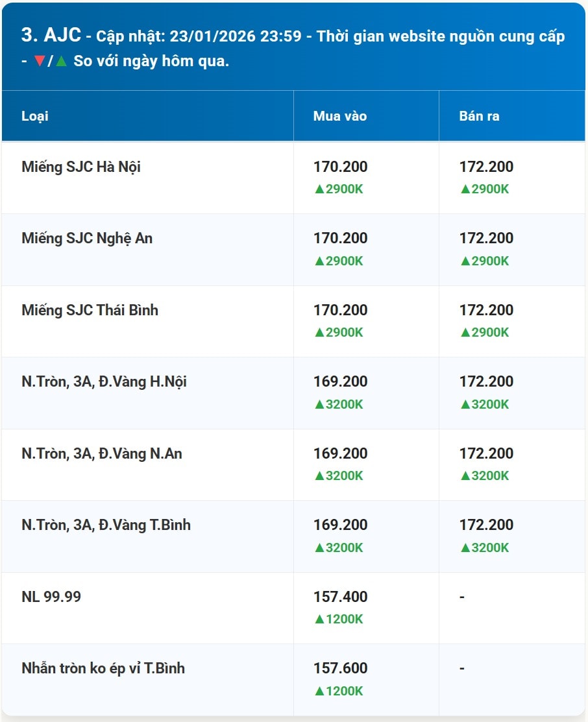The width and height of the screenshot is (588, 722).
Task: Select the Nhẫn tròn ko ép vỉ T.Bình label
Action: [103, 668]
